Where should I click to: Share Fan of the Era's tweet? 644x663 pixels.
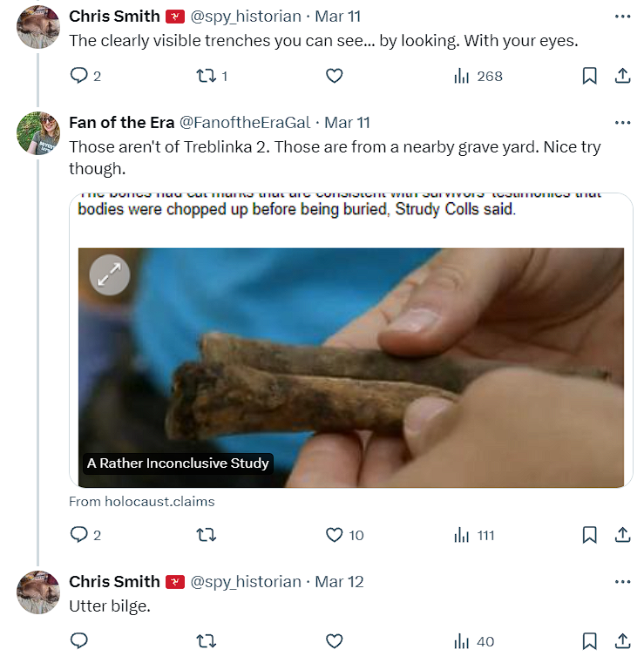click(622, 535)
